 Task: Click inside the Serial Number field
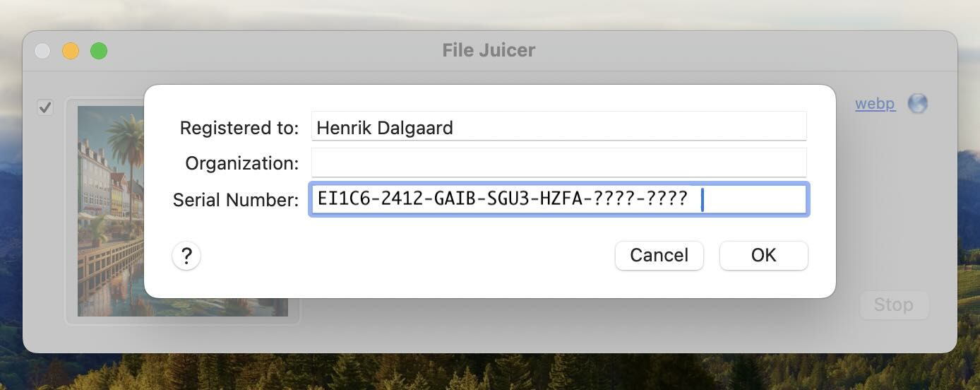pos(559,199)
